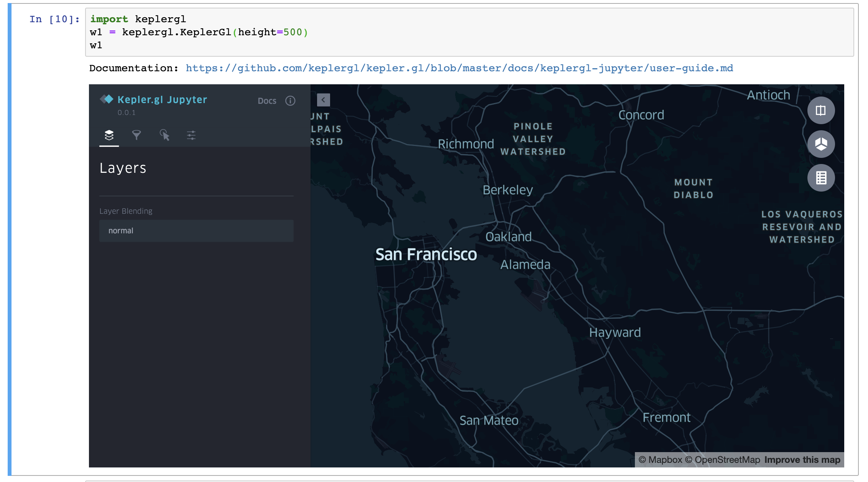
Task: Open the kepler.gl user-guide documentation URL
Action: click(459, 68)
